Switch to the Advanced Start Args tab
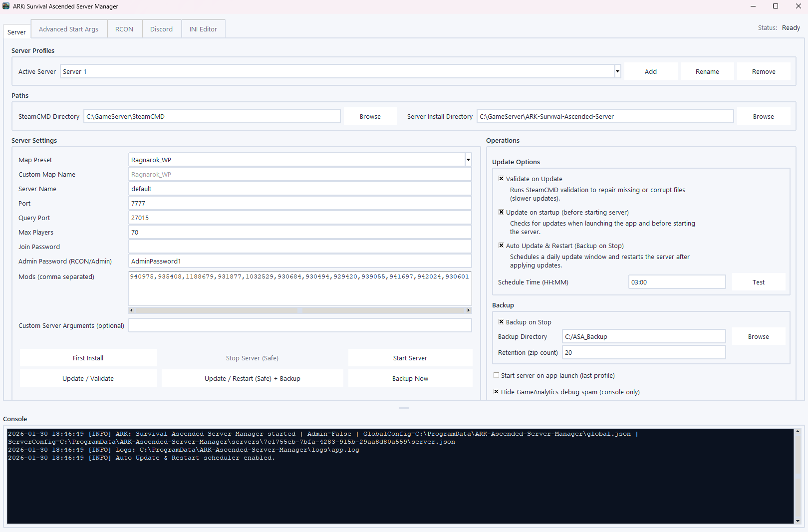 pos(69,29)
